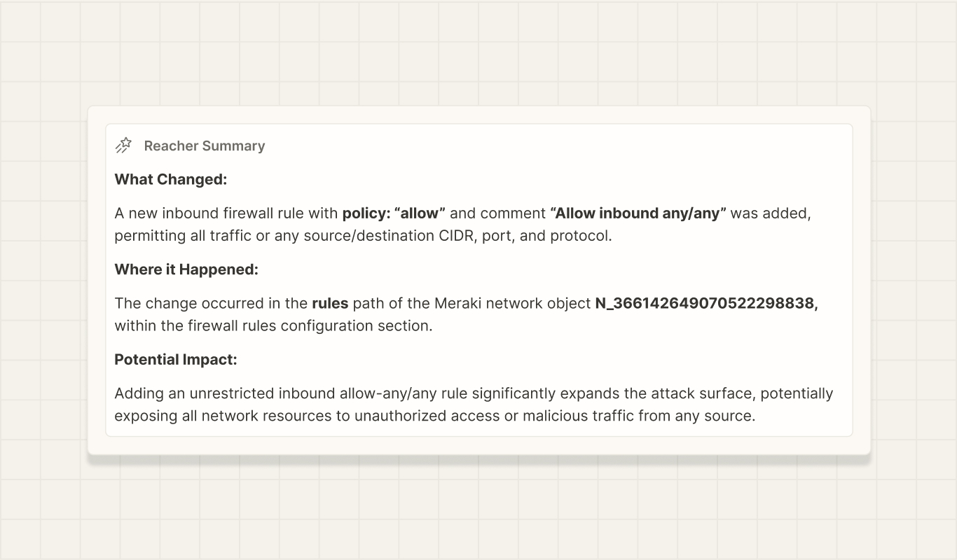Image resolution: width=957 pixels, height=560 pixels.
Task: Select the What Changed heading
Action: coord(171,179)
